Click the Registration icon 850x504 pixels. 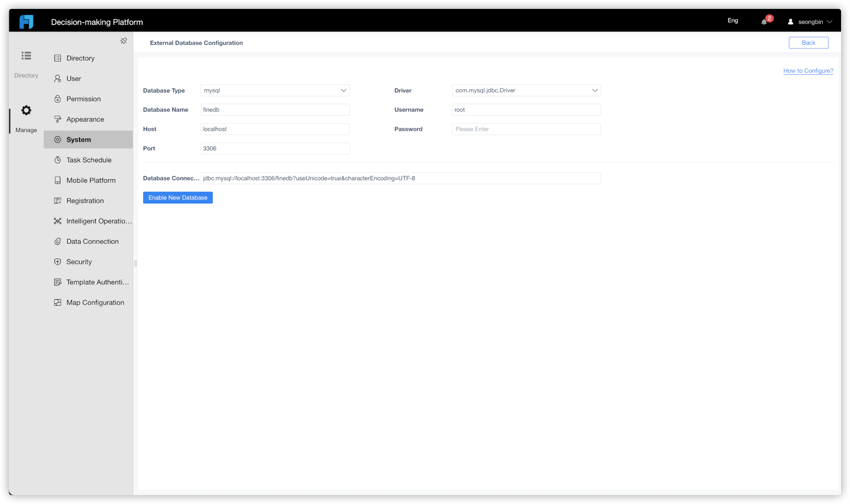click(58, 201)
